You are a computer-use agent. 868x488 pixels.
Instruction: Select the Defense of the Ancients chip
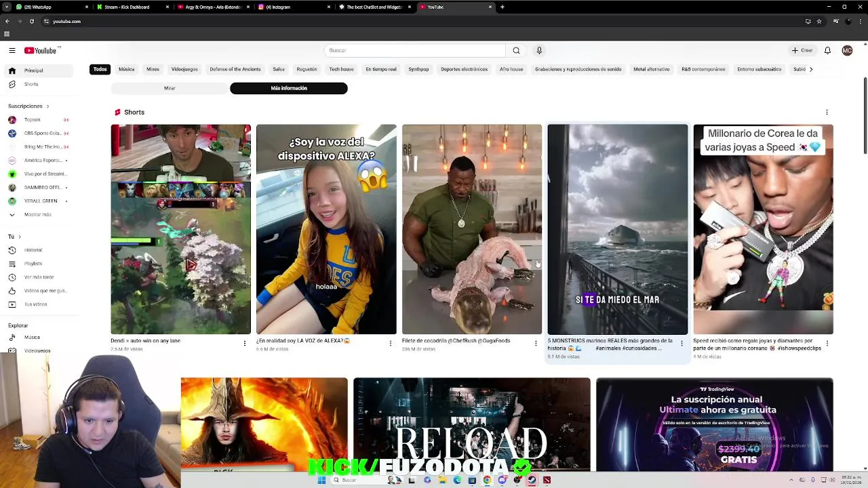click(235, 69)
